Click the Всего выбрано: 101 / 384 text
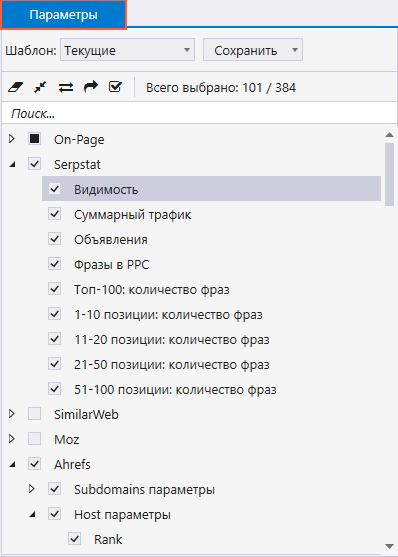Image resolution: width=398 pixels, height=557 pixels. (x=221, y=87)
